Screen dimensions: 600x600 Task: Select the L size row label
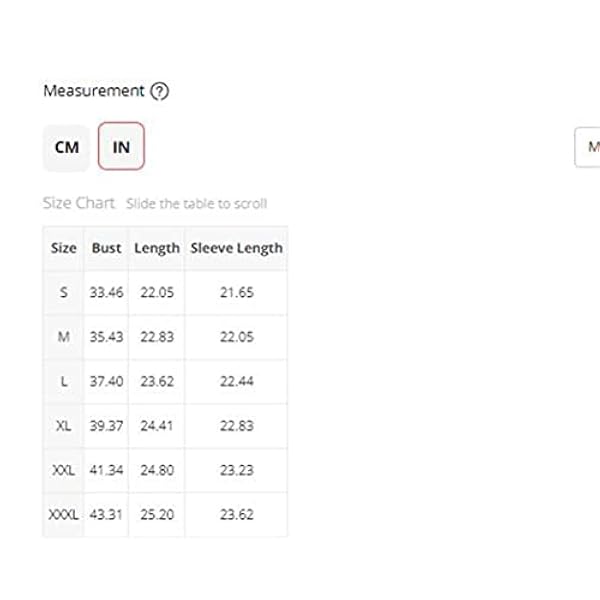pos(63,381)
